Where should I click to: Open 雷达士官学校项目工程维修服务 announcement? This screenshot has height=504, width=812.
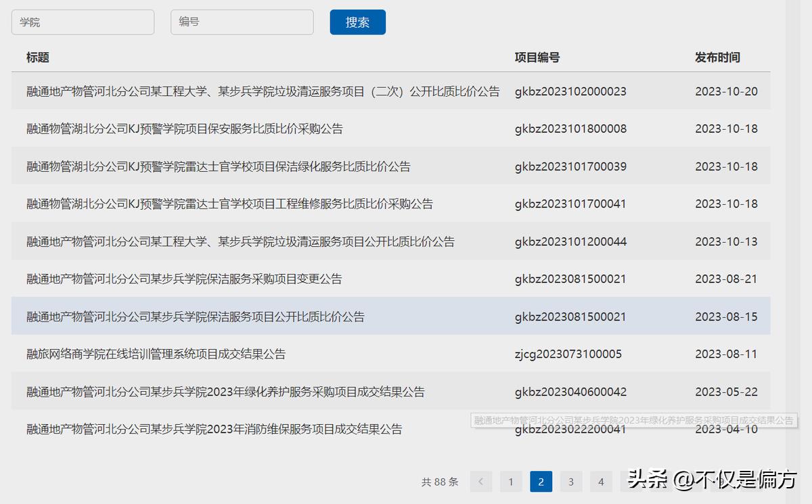click(229, 204)
